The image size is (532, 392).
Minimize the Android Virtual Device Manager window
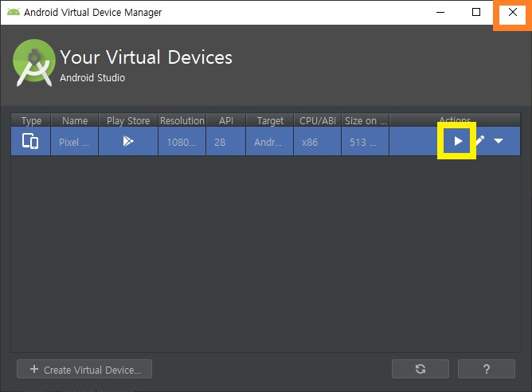440,12
